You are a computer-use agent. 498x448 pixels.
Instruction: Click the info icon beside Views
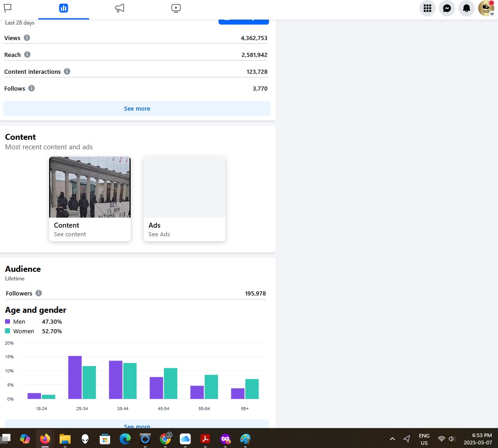27,38
